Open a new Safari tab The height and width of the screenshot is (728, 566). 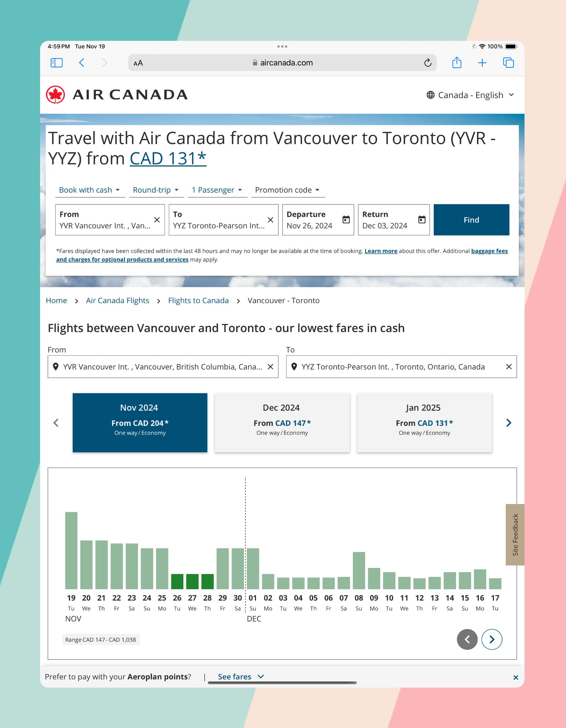point(482,62)
